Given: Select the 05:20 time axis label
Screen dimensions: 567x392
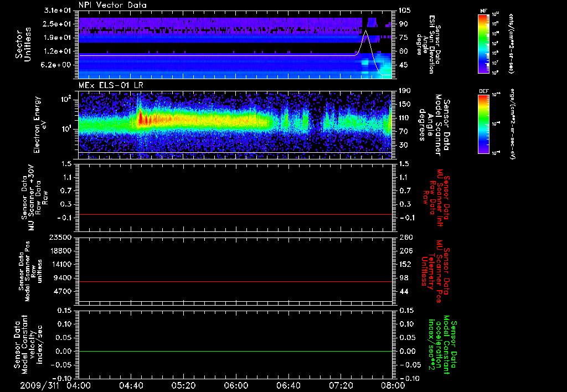Looking at the screenshot, I should tap(183, 385).
